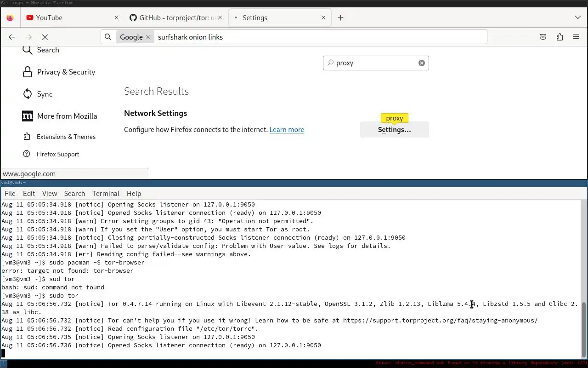Click the Firefox View icon
This screenshot has height=368, width=588.
(x=10, y=18)
